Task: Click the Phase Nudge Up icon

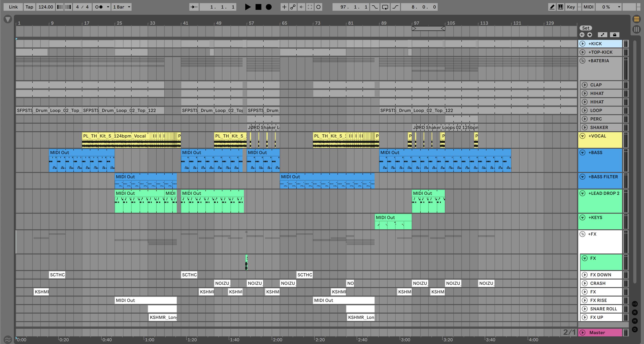Action: coord(68,7)
